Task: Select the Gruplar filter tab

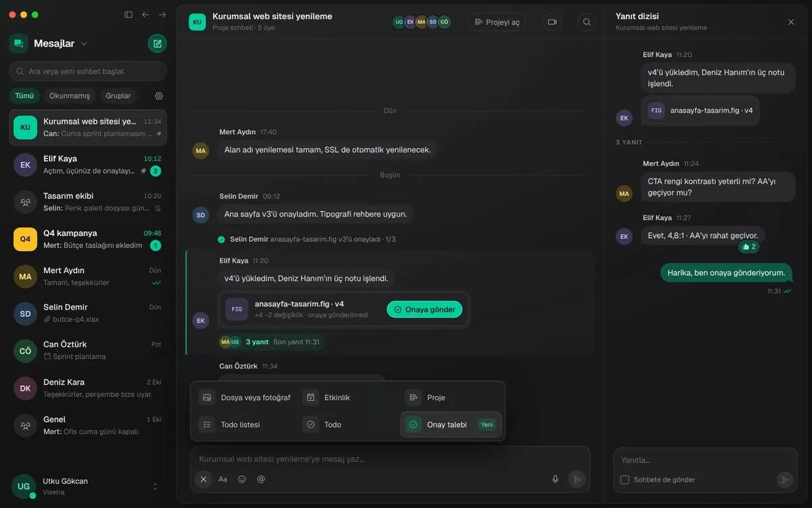Action: 118,96
